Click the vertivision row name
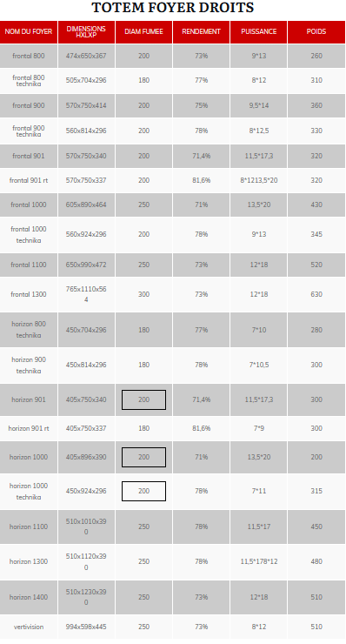The height and width of the screenshot is (644, 346). click(29, 627)
